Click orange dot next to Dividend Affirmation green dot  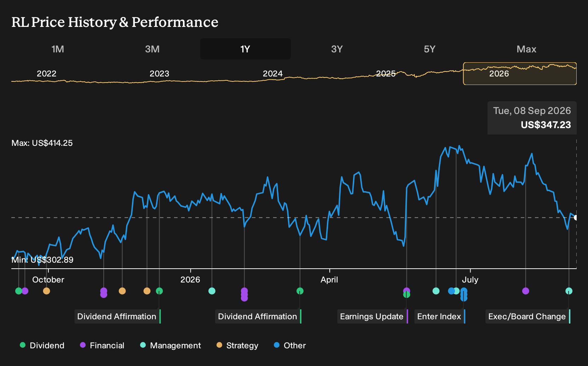(147, 291)
